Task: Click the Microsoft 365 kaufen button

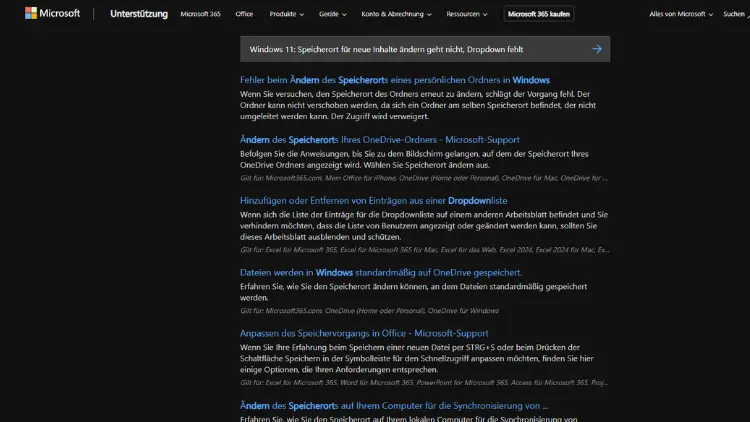Action: tap(539, 14)
